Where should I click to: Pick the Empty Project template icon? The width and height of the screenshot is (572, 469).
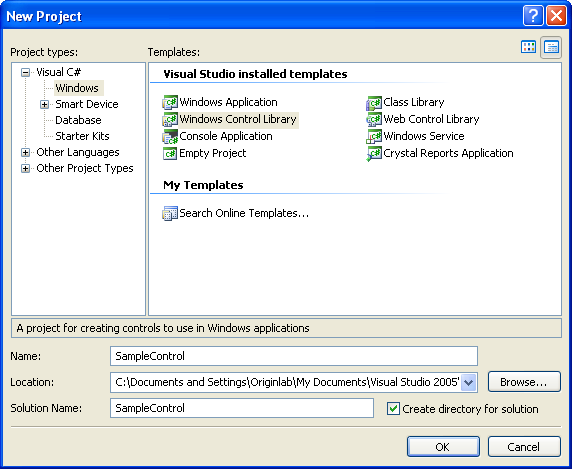pyautogui.click(x=170, y=153)
